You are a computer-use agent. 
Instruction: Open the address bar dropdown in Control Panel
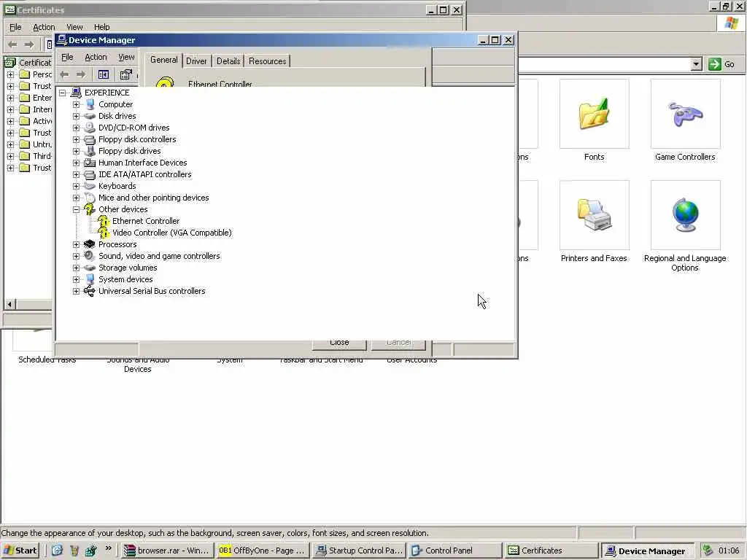click(x=696, y=64)
